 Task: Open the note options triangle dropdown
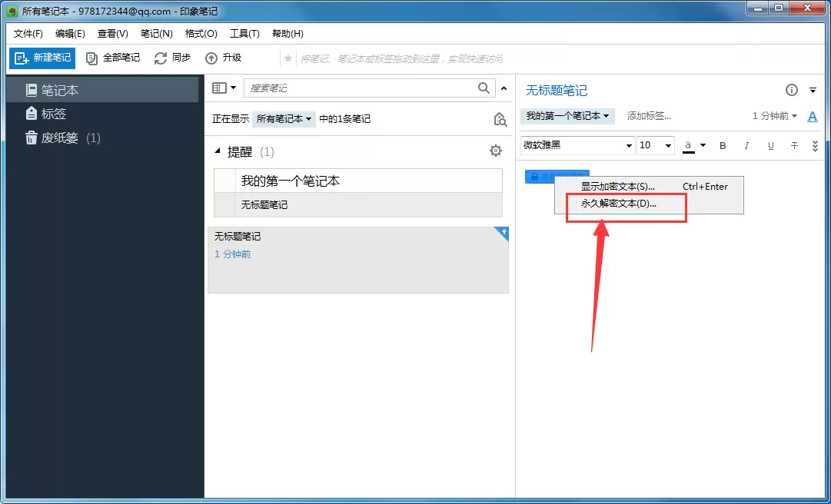813,91
